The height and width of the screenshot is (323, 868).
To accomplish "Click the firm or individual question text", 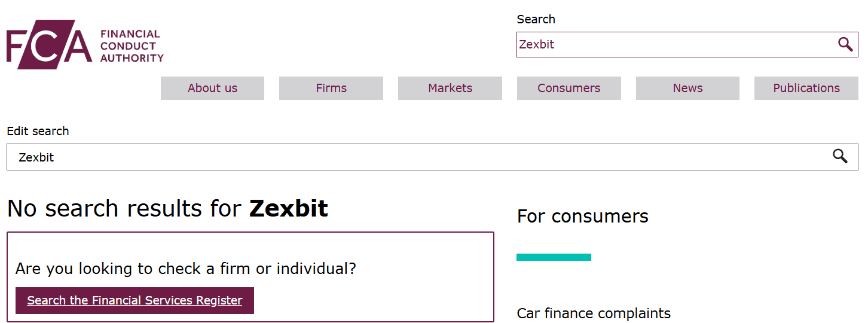I will pyautogui.click(x=185, y=269).
